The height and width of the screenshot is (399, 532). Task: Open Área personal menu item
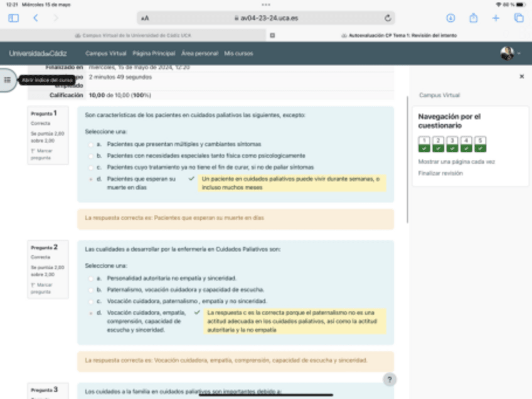pyautogui.click(x=199, y=53)
